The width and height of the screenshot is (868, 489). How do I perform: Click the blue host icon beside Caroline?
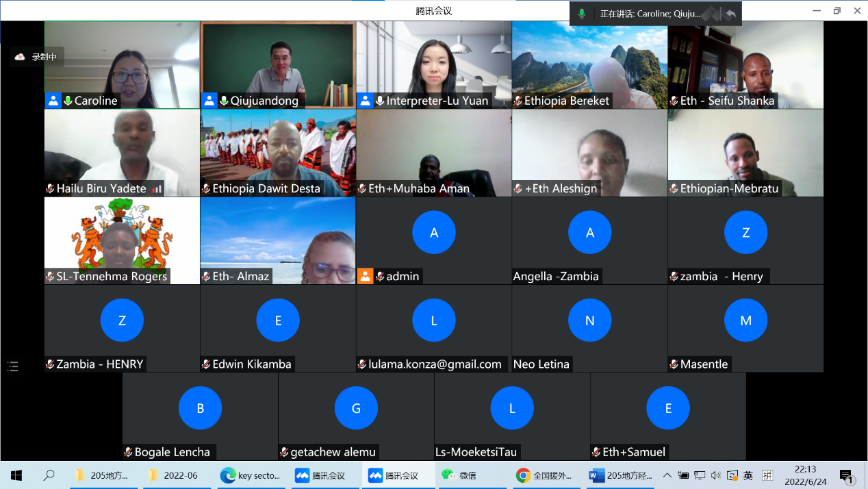coord(53,101)
